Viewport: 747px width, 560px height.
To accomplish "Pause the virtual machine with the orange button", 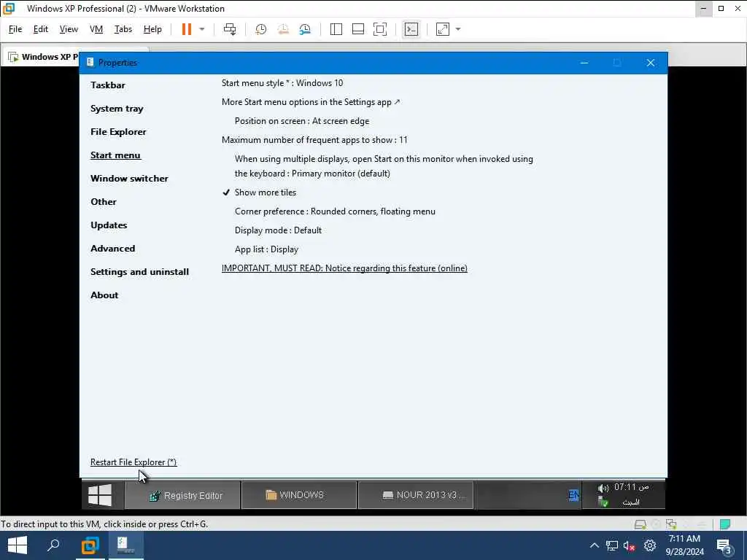I will click(186, 29).
